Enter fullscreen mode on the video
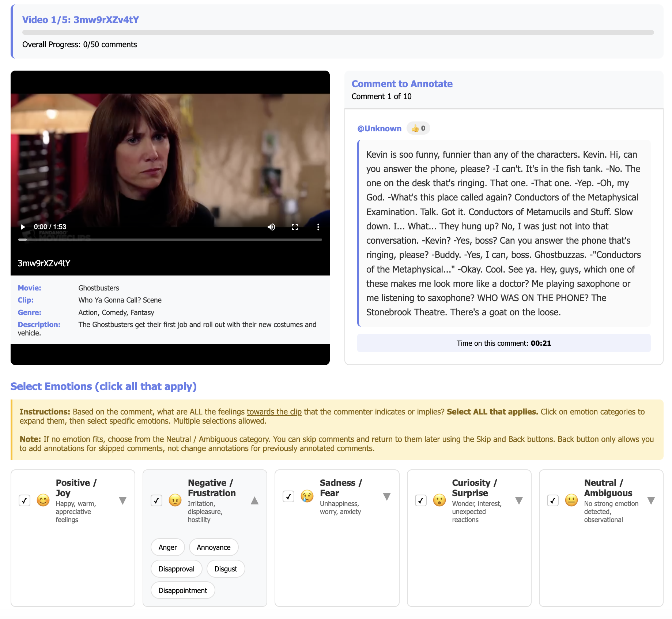This screenshot has height=619, width=672. pos(295,227)
